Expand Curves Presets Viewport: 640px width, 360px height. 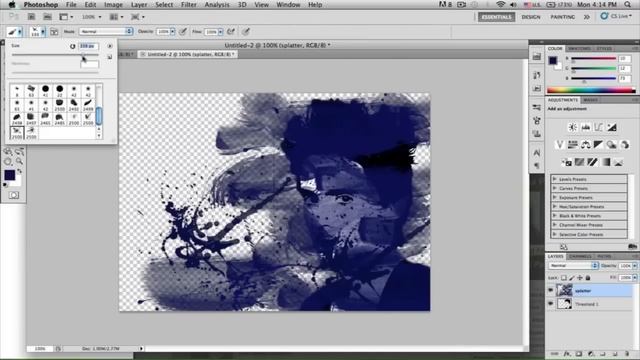(555, 188)
